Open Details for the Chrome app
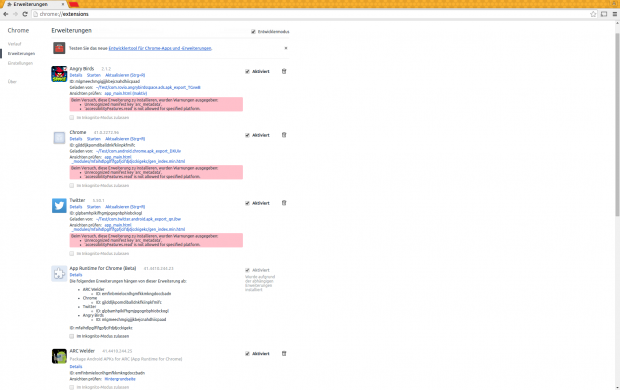 click(76, 139)
